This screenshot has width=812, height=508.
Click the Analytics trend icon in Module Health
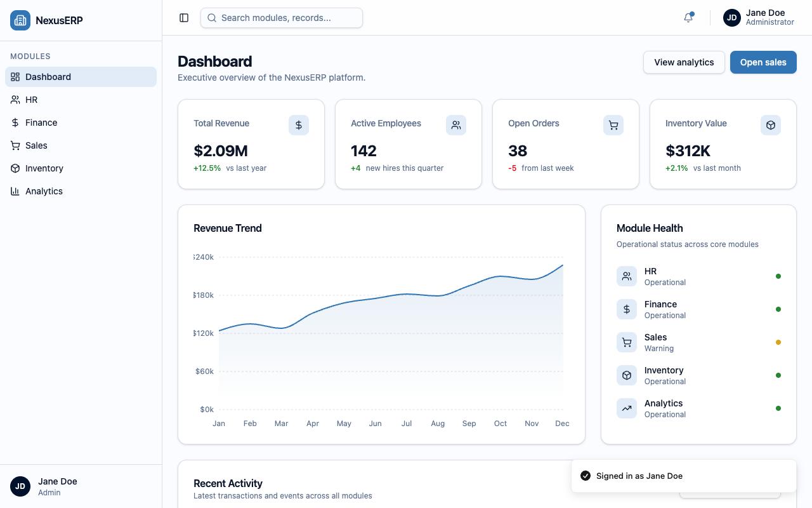tap(627, 408)
